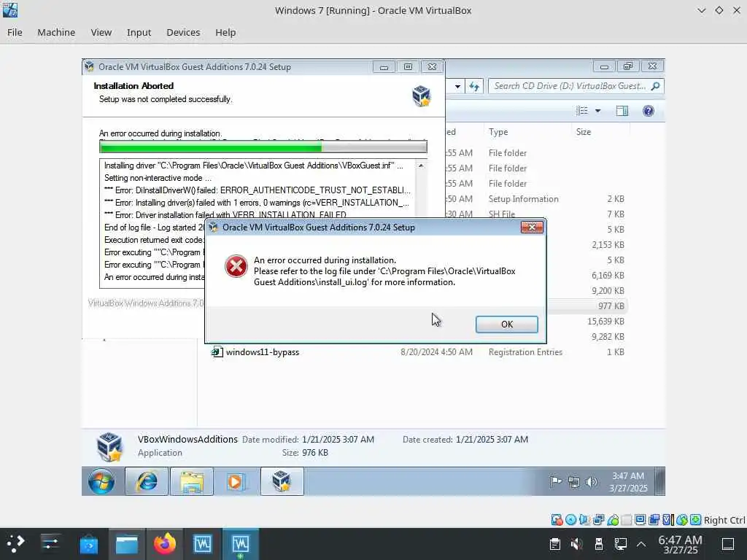The height and width of the screenshot is (560, 747).
Task: Click the windows11-bypass registry file icon
Action: coord(217,352)
